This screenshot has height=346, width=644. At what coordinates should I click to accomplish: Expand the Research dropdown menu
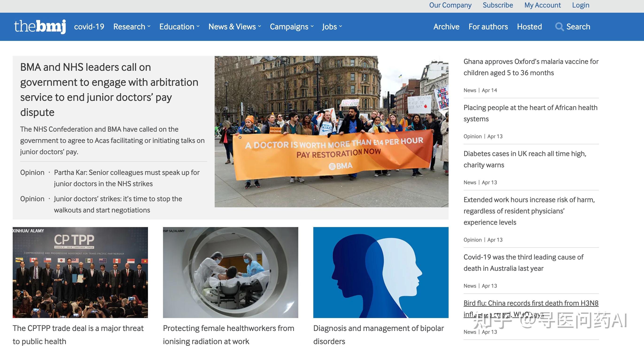[132, 27]
